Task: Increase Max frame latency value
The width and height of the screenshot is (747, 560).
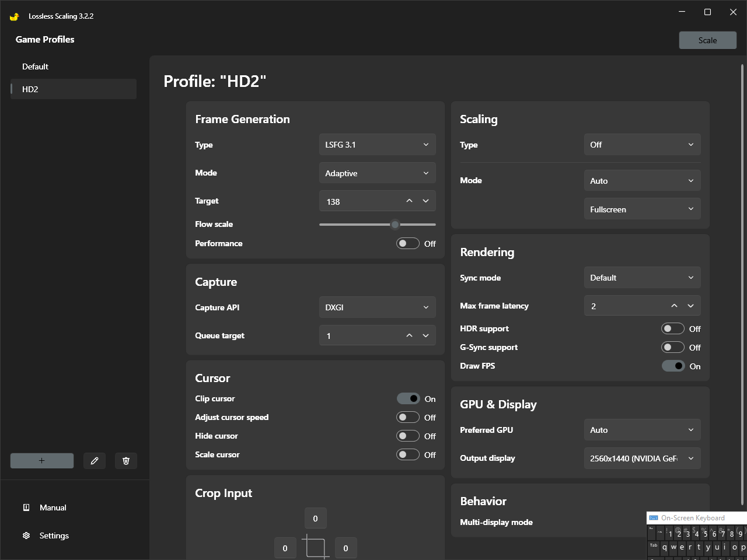Action: [x=675, y=306]
